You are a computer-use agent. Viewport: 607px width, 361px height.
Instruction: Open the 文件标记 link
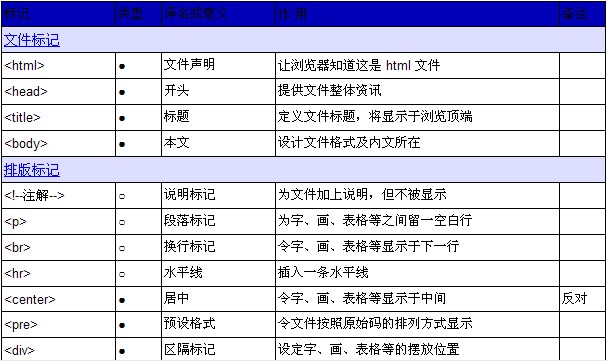click(31, 40)
